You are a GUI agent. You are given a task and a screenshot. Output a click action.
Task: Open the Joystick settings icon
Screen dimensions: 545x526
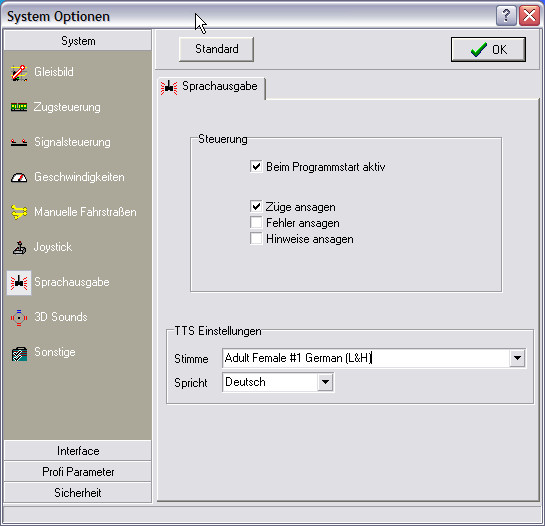click(19, 248)
